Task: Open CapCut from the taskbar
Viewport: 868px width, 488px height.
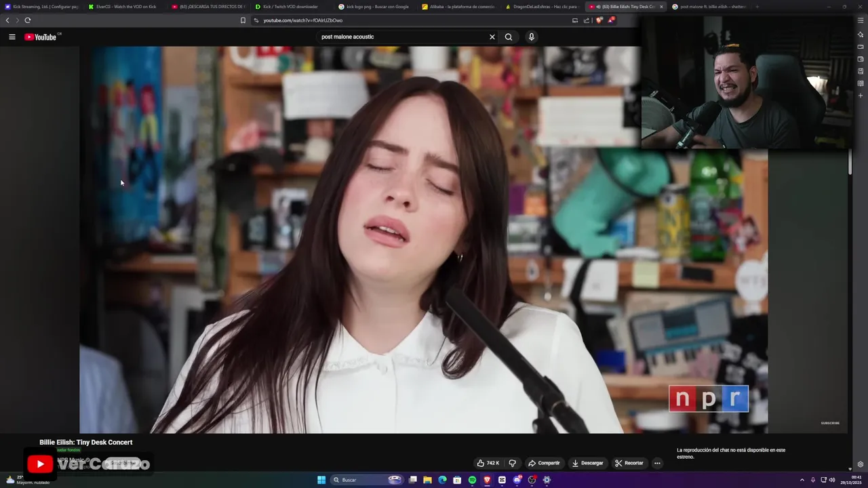Action: (x=502, y=480)
